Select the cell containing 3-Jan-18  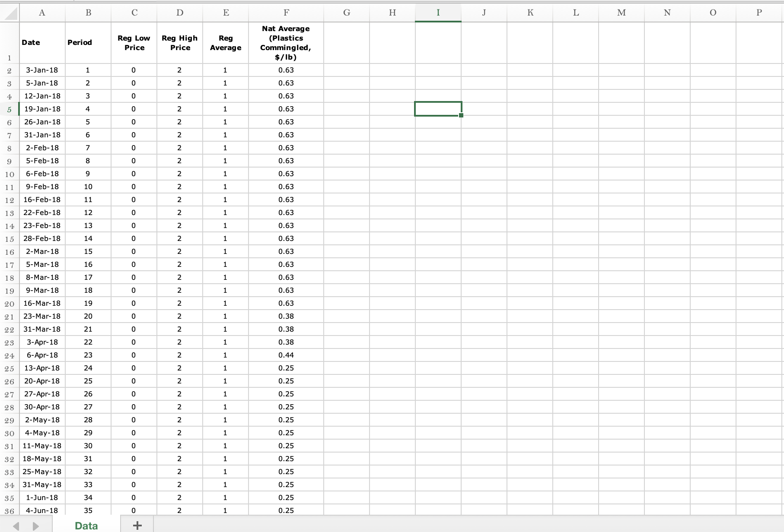tap(42, 70)
